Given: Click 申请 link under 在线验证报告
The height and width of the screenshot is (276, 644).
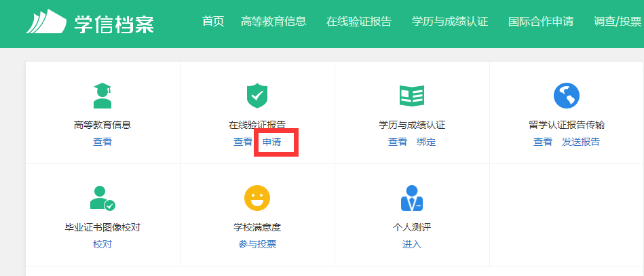Looking at the screenshot, I should [272, 142].
